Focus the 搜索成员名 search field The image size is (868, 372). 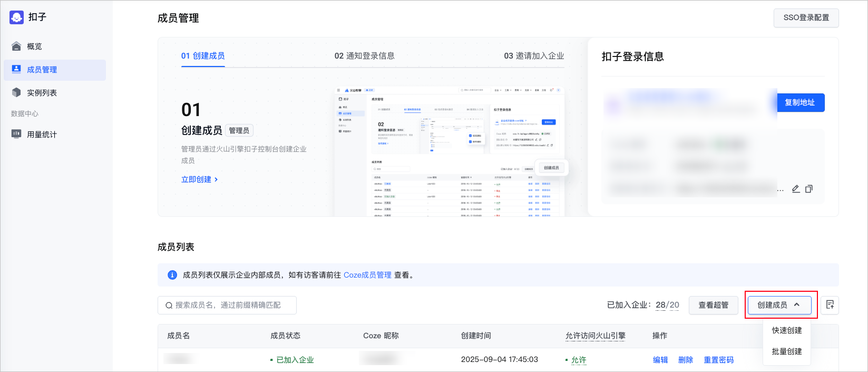(227, 305)
